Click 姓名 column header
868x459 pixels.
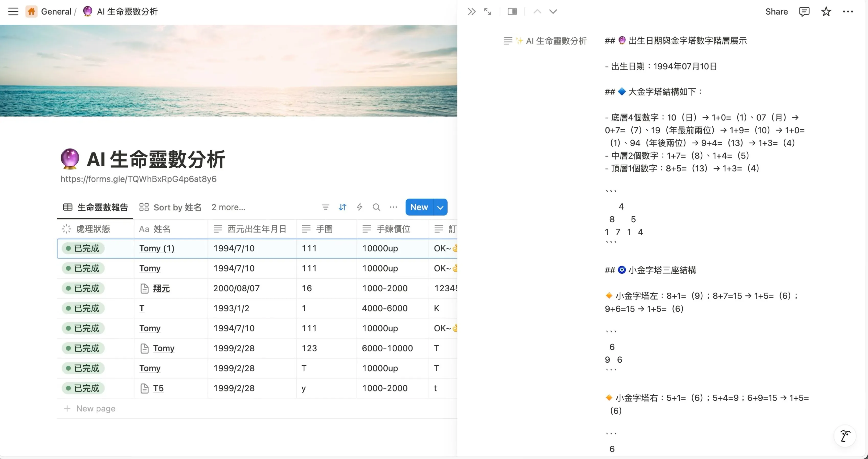coord(171,229)
